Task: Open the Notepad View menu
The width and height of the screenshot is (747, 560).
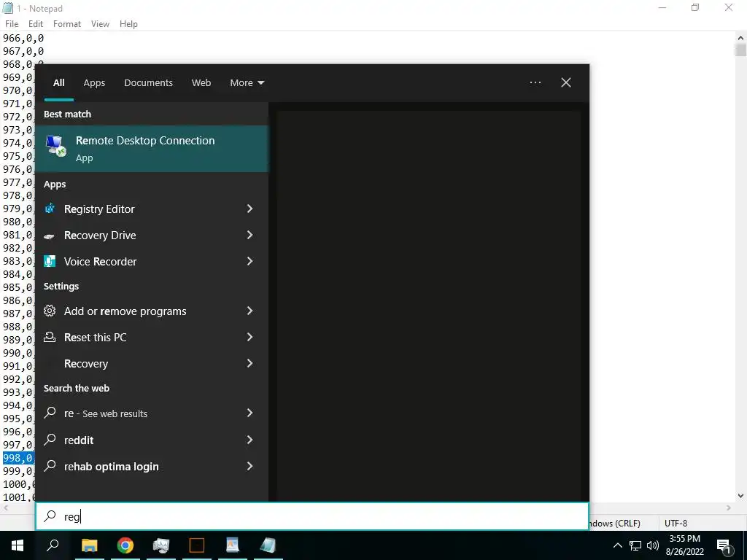Action: point(100,24)
